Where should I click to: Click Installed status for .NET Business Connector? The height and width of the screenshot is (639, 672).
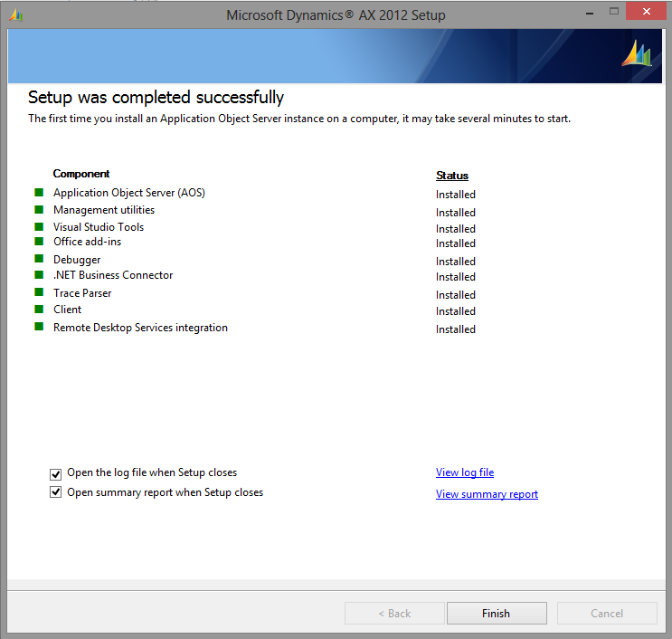coord(456,277)
